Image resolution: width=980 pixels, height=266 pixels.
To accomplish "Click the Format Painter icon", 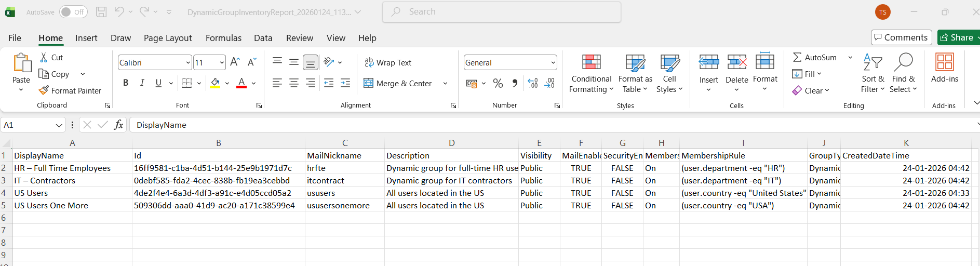I will (x=44, y=91).
